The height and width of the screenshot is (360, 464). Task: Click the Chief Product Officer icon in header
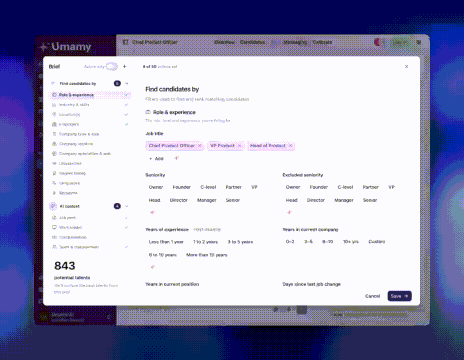[125, 42]
